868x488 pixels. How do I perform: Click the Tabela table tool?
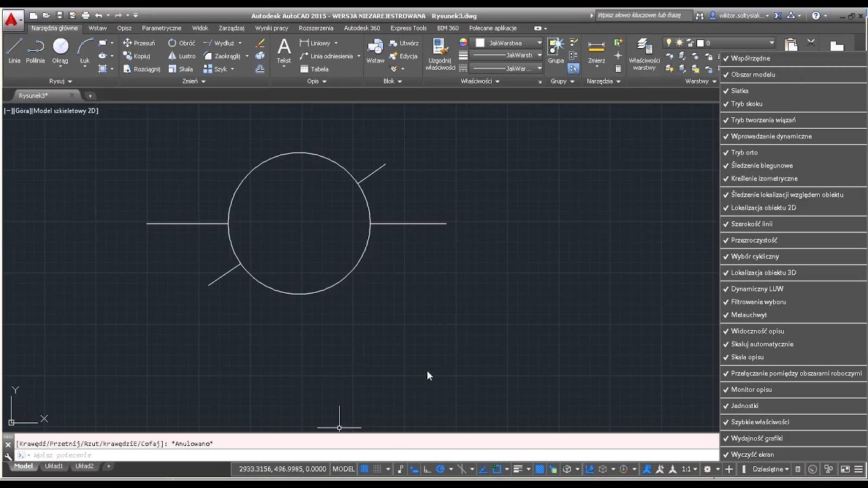(x=314, y=68)
